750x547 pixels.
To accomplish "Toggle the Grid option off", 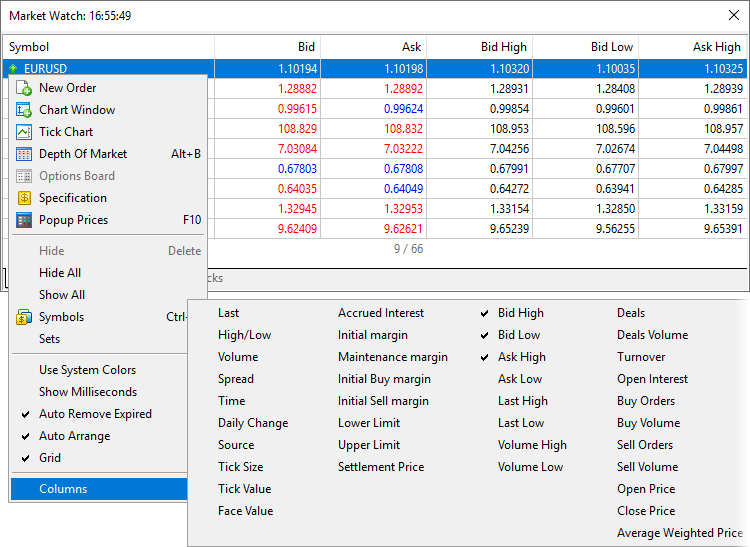I will coord(50,458).
